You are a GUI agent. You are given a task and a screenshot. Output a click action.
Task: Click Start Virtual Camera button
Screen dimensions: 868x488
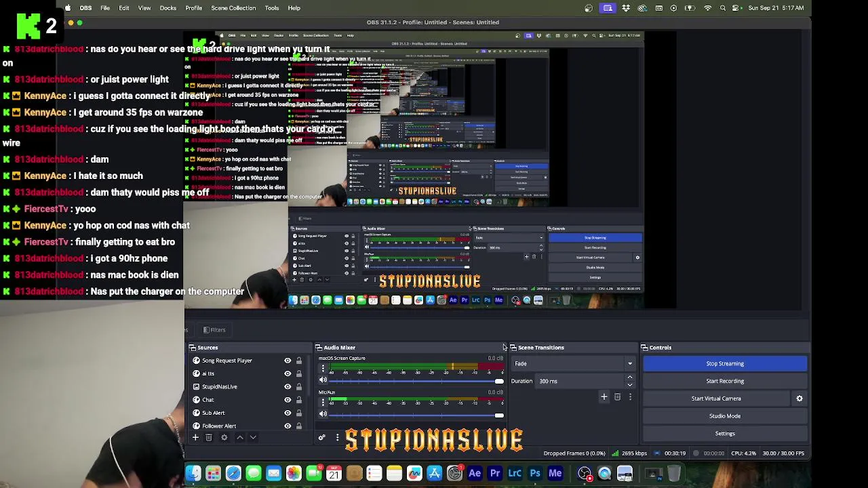click(x=716, y=399)
